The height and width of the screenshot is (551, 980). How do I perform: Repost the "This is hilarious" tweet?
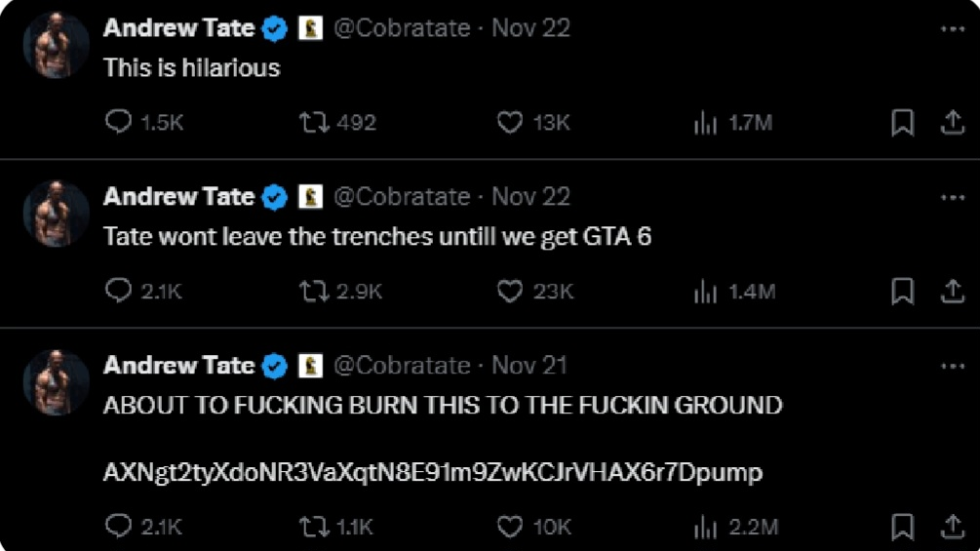click(314, 122)
